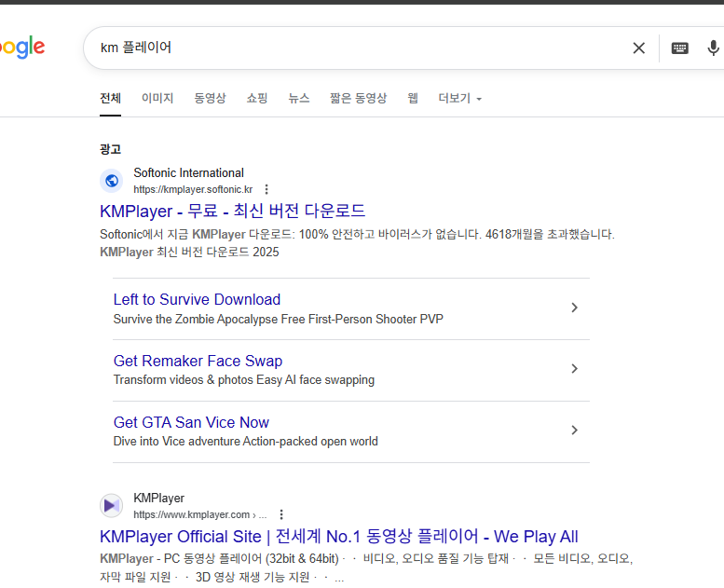Open the KMPlayer Official Site result link
Screen dimensions: 724x588
339,536
